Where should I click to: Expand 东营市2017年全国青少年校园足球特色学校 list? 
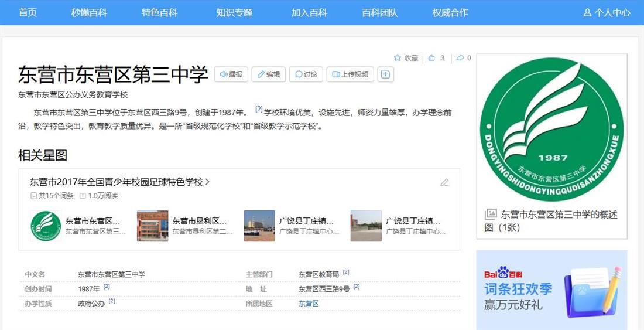tap(119, 182)
